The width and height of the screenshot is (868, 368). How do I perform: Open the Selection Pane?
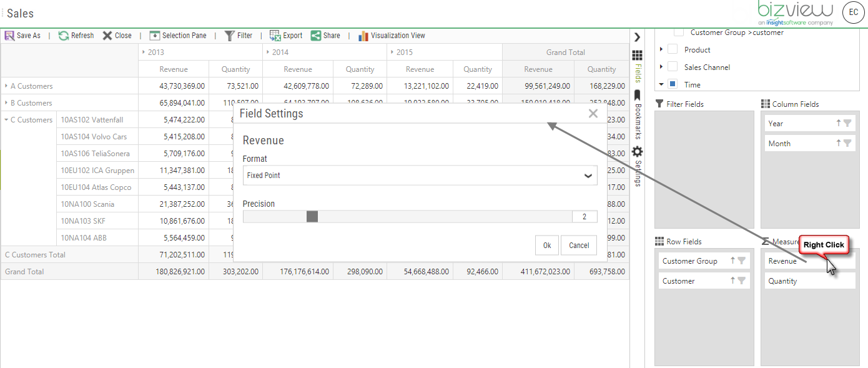click(x=179, y=36)
